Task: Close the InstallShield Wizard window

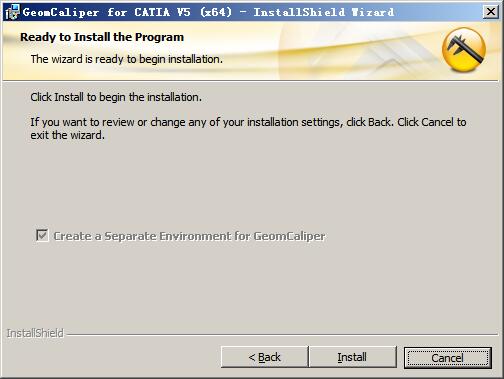Action: tap(490, 12)
